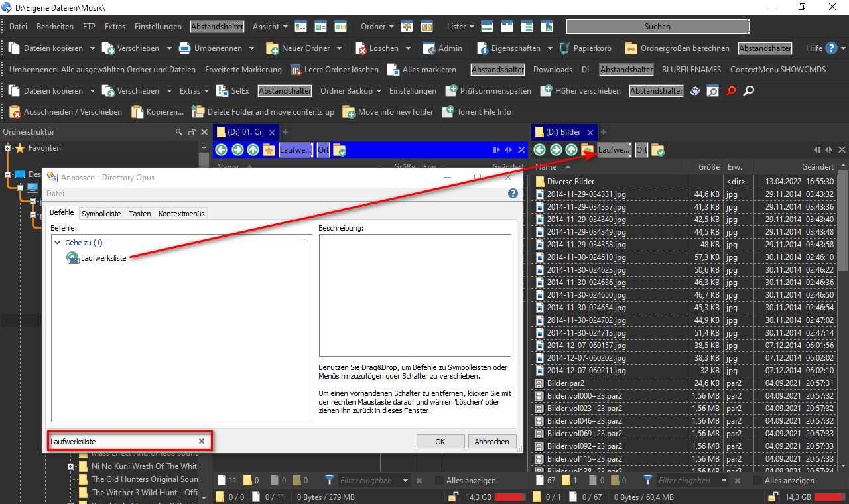Sort the right pane by Größe column
Image resolution: width=849 pixels, height=504 pixels.
708,167
